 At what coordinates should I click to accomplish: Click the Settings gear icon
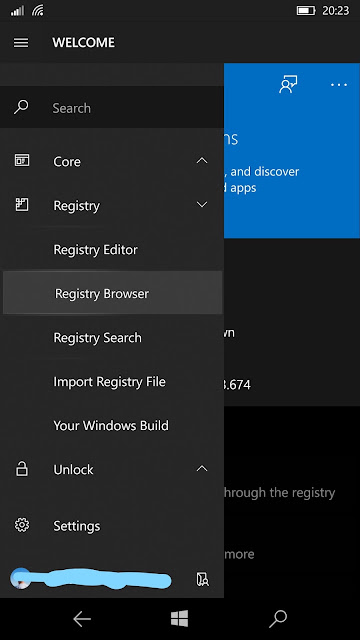pyautogui.click(x=22, y=525)
